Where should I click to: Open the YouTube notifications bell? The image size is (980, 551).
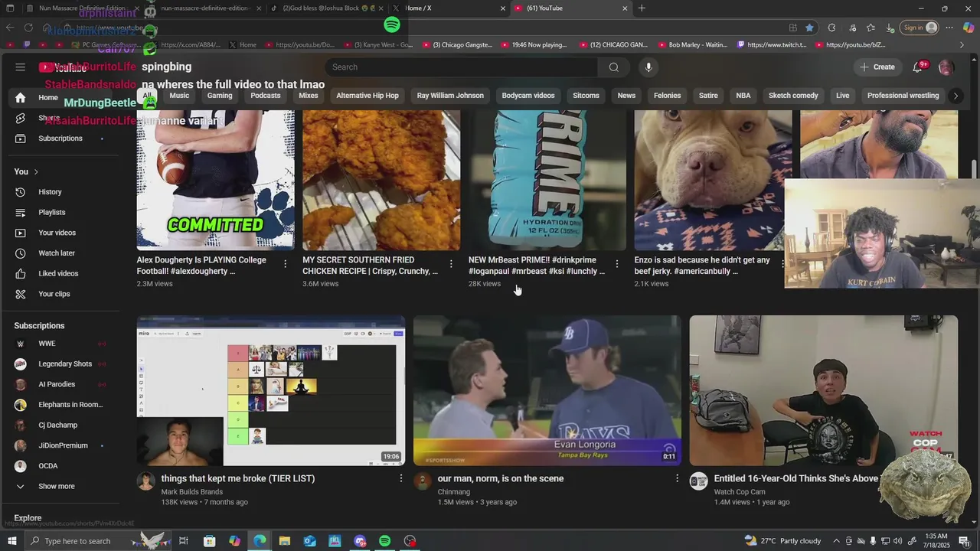coord(917,67)
